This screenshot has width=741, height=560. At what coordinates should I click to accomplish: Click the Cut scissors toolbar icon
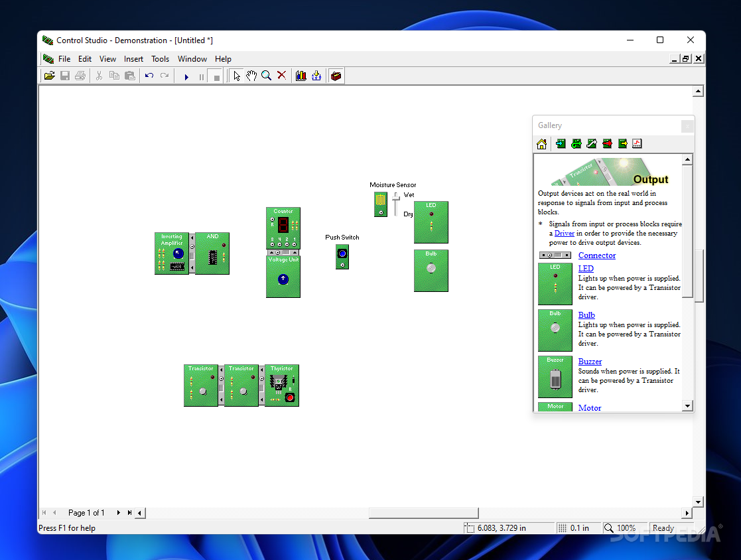point(99,76)
